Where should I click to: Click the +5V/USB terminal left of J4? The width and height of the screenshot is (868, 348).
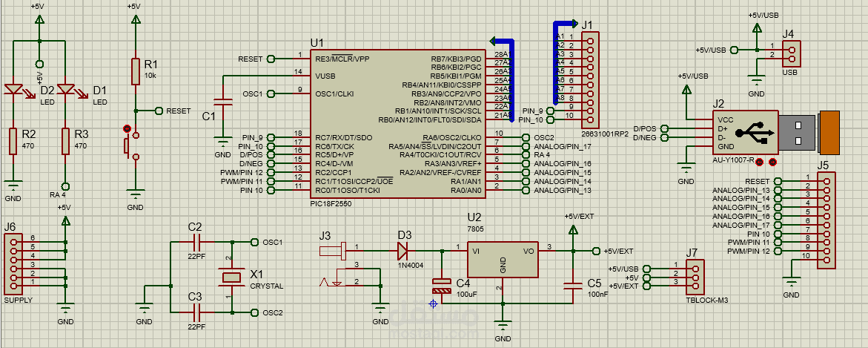(x=734, y=50)
